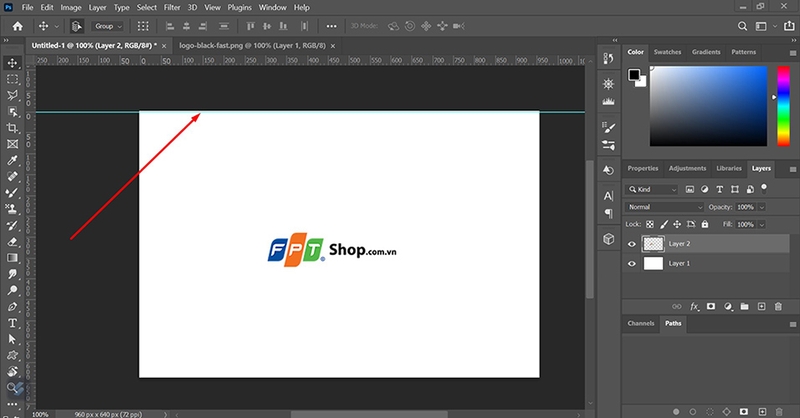Select the History Brush tool
This screenshot has height=418, width=800.
coord(12,225)
